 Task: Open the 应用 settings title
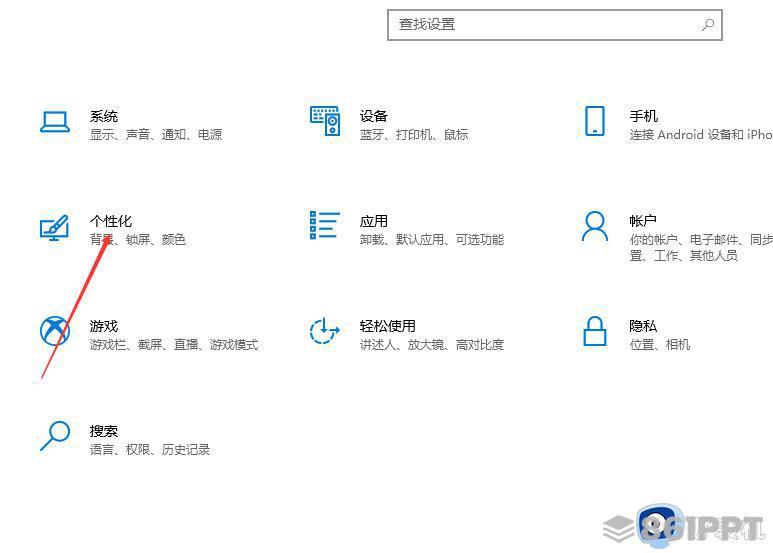[373, 221]
